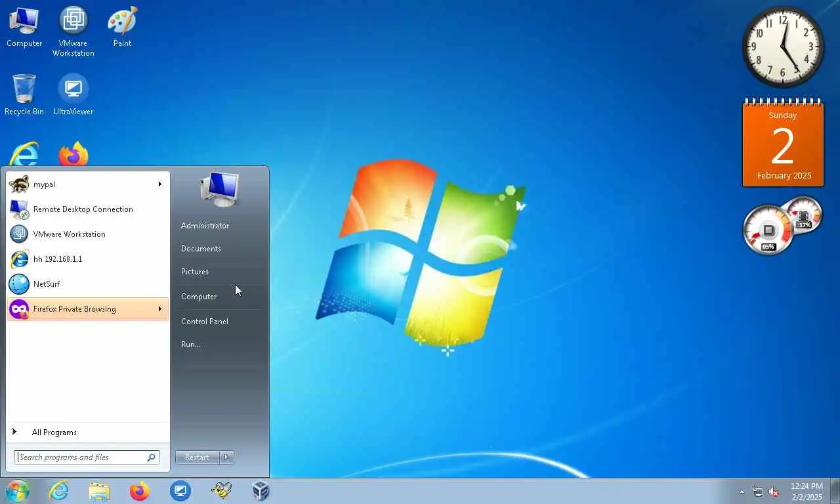Open the Run... dialog
The width and height of the screenshot is (840, 504).
191,345
